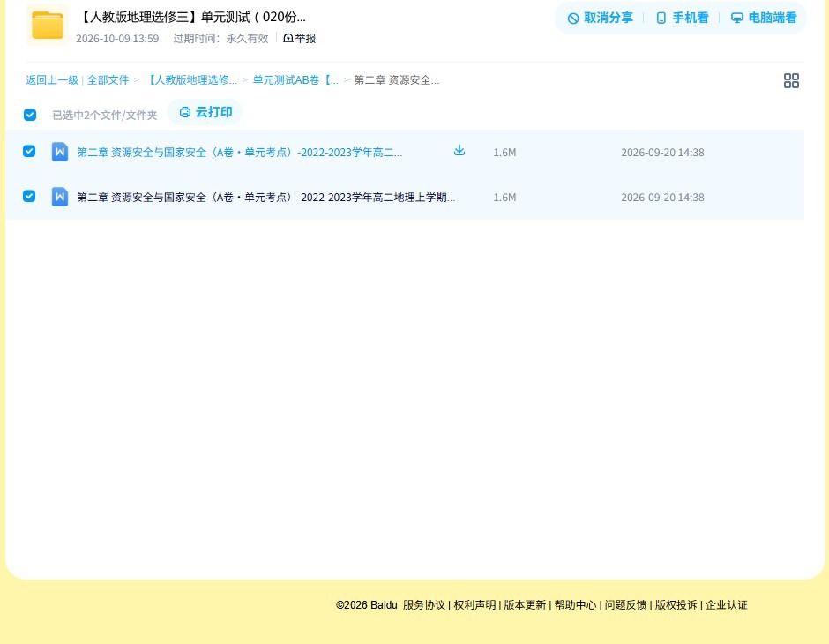Screen dimensions: 829x644
Task: Click the 云打印 cloud print button
Action: pyautogui.click(x=205, y=112)
